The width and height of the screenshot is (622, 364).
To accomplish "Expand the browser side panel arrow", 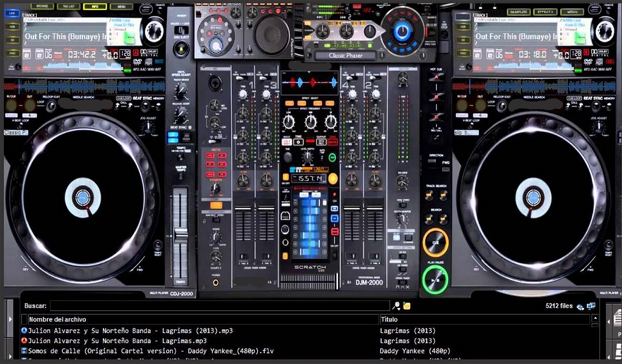I will click(x=609, y=322).
